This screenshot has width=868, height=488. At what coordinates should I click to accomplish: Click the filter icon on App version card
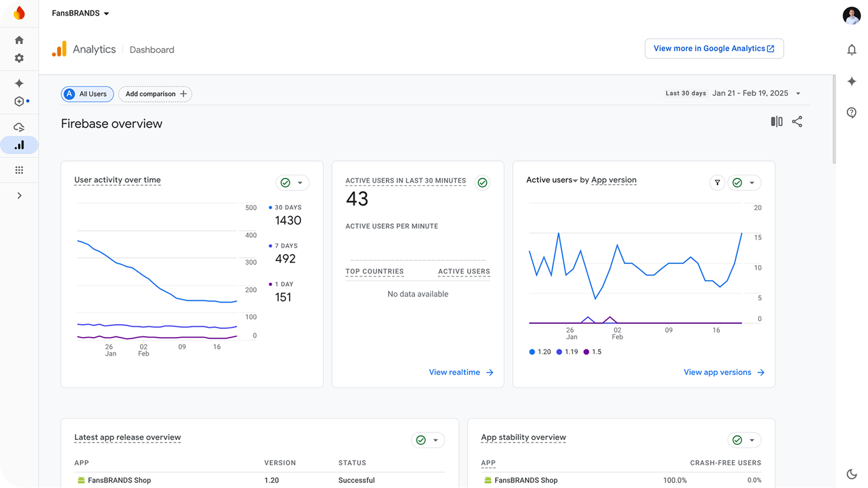[x=718, y=183]
